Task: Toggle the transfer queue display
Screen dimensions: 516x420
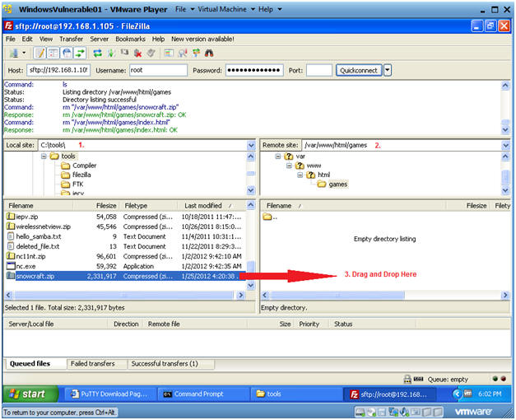Action: 80,53
